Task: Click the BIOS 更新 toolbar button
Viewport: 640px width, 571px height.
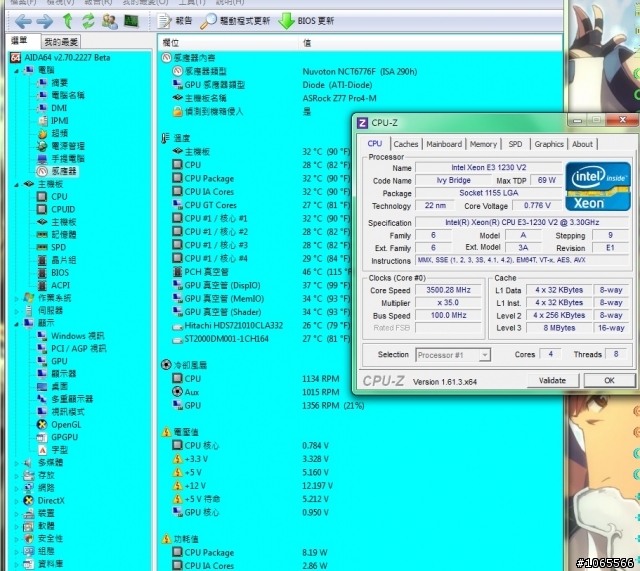Action: tap(306, 21)
